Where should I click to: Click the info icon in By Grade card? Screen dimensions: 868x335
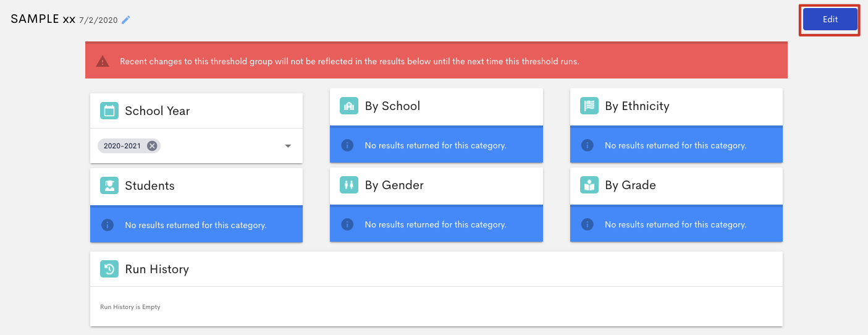588,225
